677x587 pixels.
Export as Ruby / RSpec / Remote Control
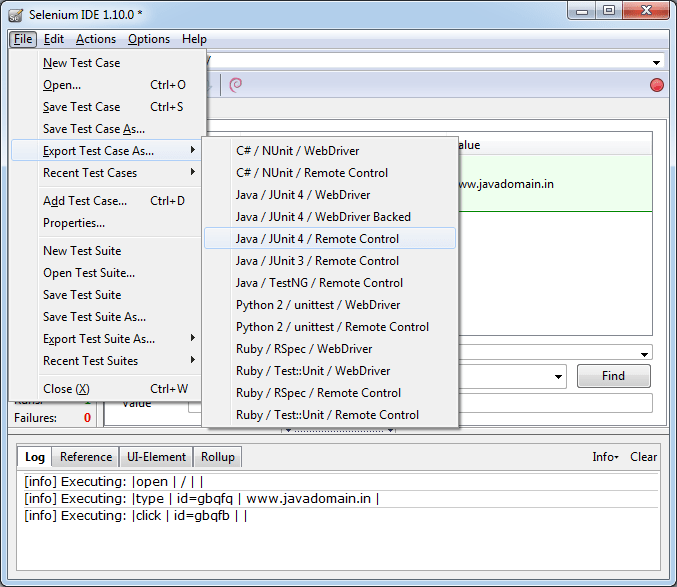click(330, 393)
